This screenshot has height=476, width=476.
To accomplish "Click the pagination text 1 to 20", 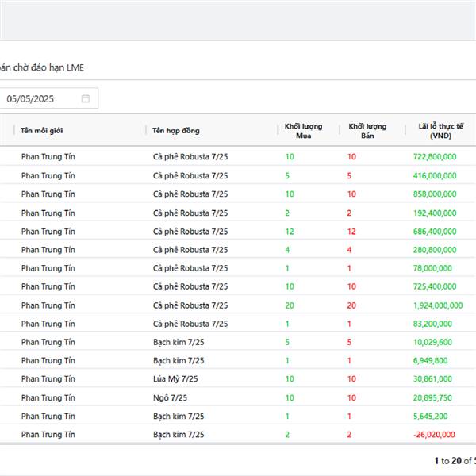I will pyautogui.click(x=447, y=460).
